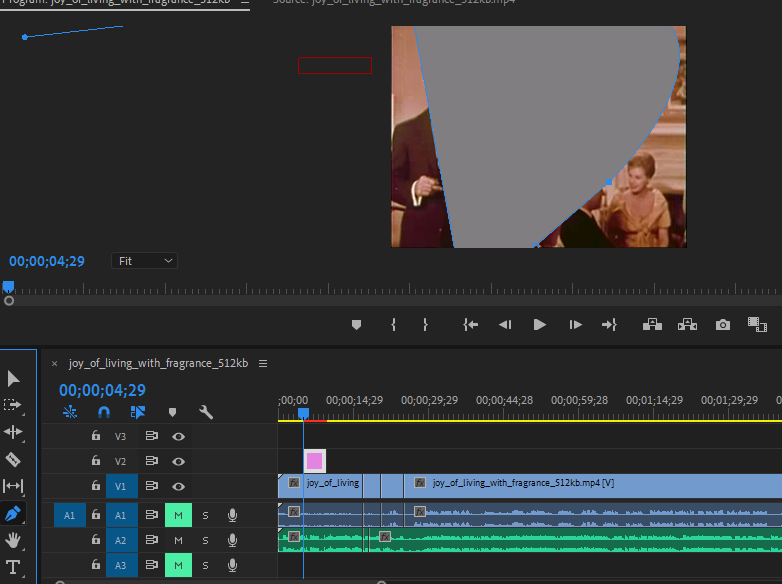Toggle V1 track targeting

pyautogui.click(x=121, y=486)
